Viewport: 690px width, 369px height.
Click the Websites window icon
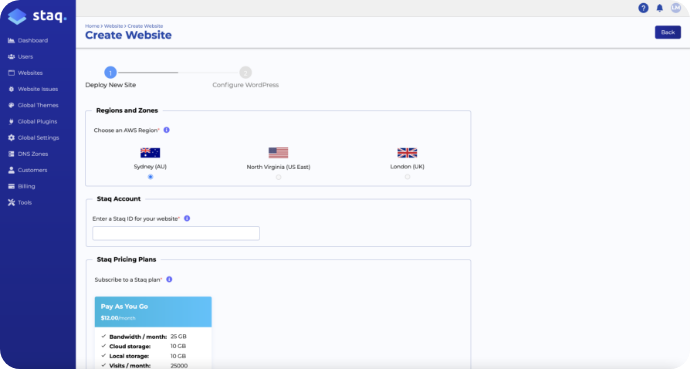(11, 73)
